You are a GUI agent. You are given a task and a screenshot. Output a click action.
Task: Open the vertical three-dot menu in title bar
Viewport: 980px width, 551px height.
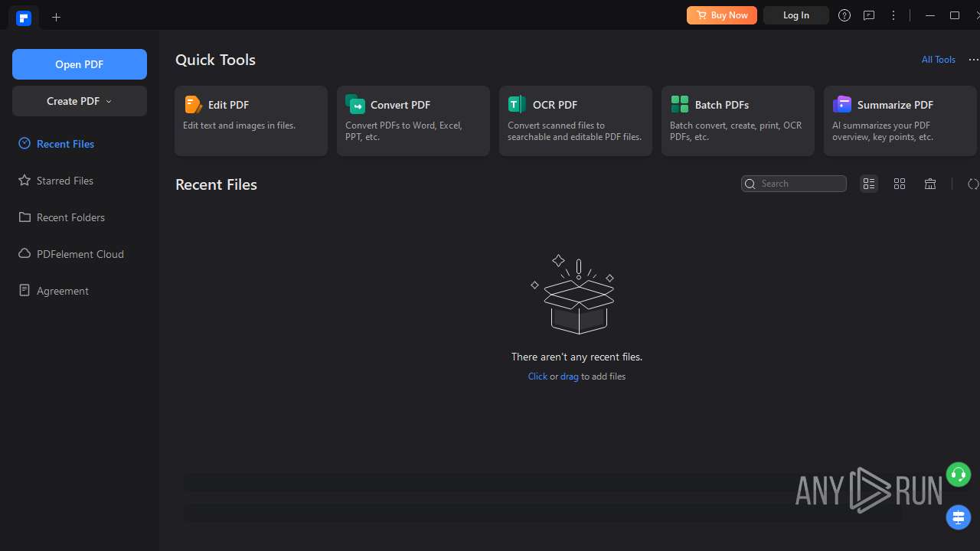[x=893, y=15]
